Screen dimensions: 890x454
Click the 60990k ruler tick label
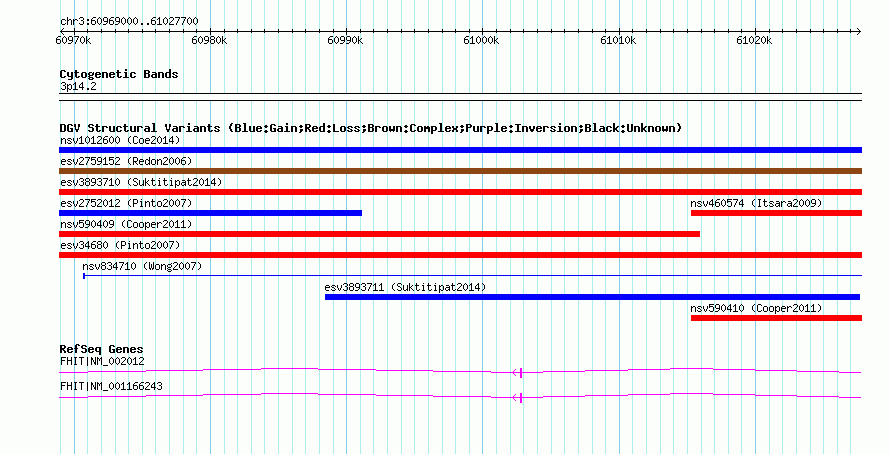coord(345,41)
